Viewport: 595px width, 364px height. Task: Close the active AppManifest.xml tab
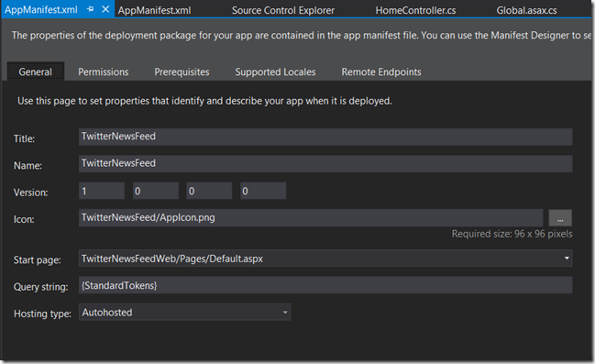105,9
